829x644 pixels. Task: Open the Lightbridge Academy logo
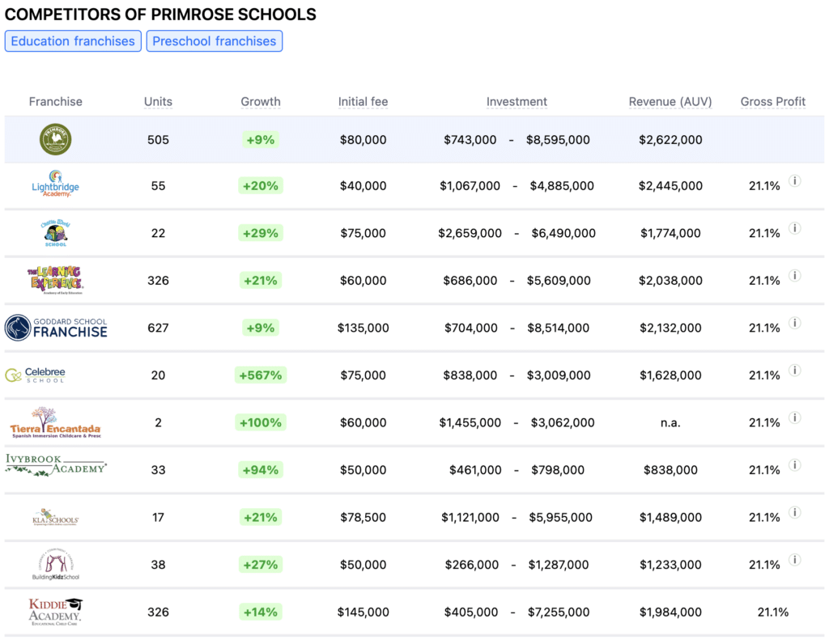pyautogui.click(x=56, y=184)
